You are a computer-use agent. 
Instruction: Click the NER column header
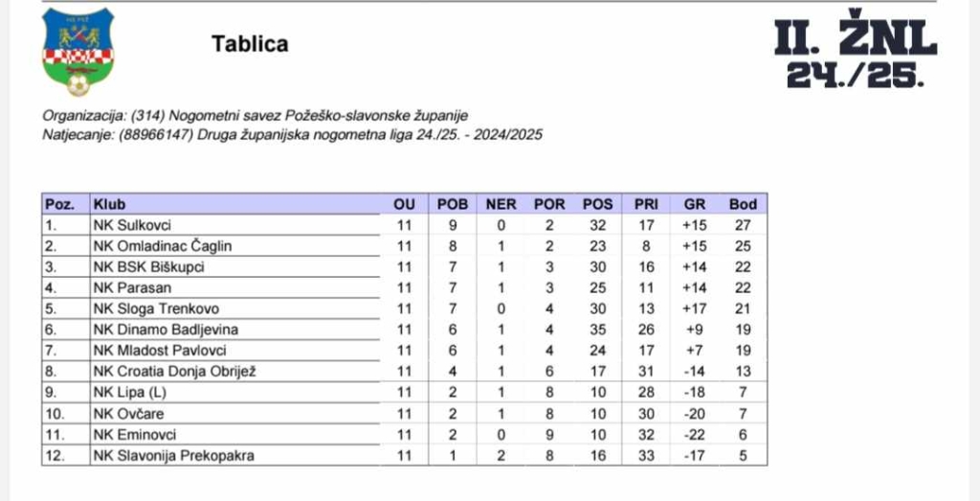click(501, 204)
